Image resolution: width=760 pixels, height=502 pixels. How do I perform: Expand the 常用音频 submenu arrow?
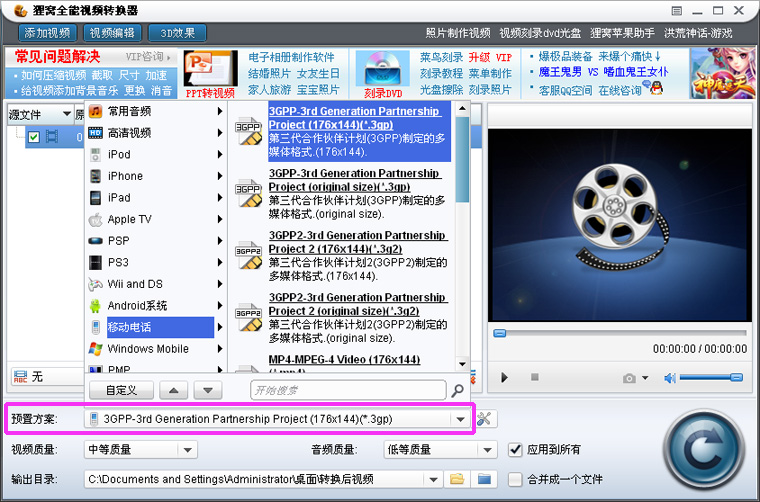220,111
